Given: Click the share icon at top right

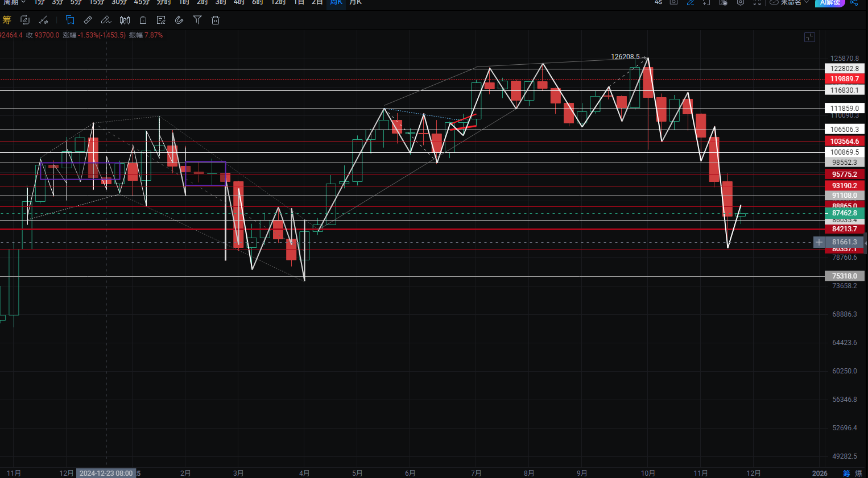Looking at the screenshot, I should pos(854,3).
